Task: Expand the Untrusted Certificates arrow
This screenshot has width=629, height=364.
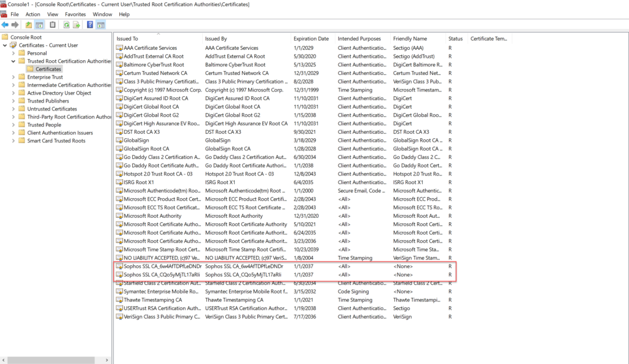Action: point(14,109)
